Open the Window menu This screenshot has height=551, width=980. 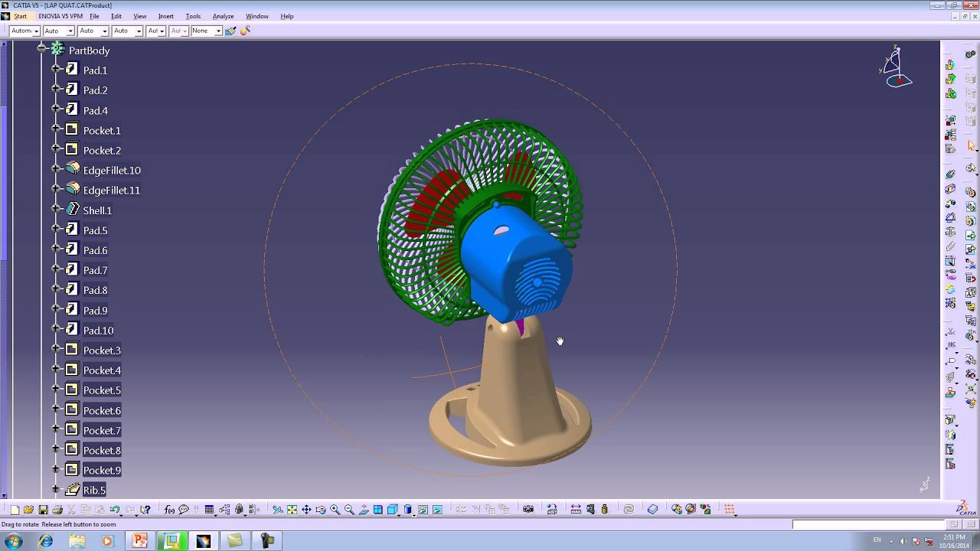256,16
